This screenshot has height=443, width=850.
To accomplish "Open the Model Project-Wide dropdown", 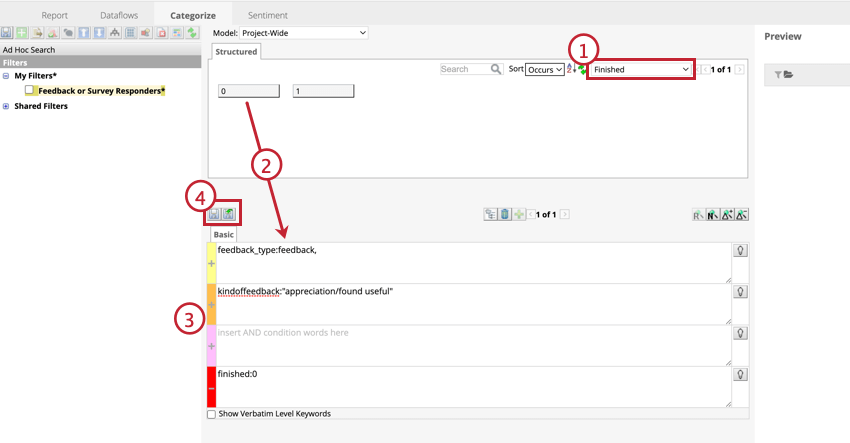I will pos(304,33).
